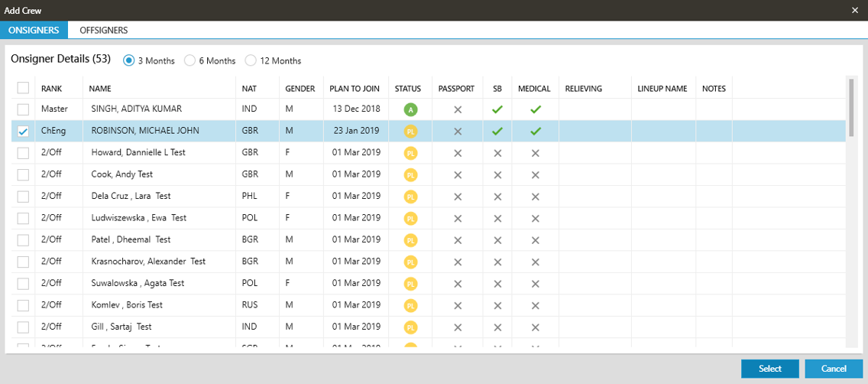Tick the checkbox for Master Singh
The height and width of the screenshot is (384, 868).
[x=23, y=109]
